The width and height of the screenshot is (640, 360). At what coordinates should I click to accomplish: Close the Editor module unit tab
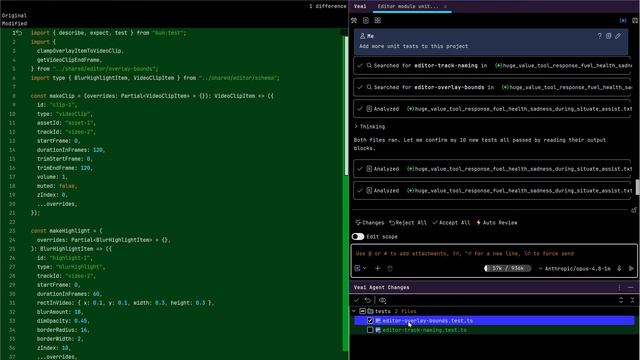tap(445, 7)
